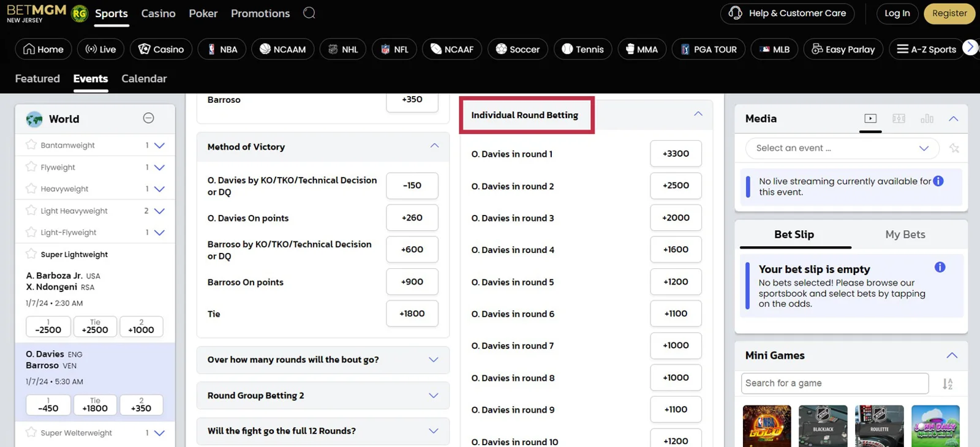Click the info icon in Bet Slip
This screenshot has width=980, height=447.
pos(940,267)
